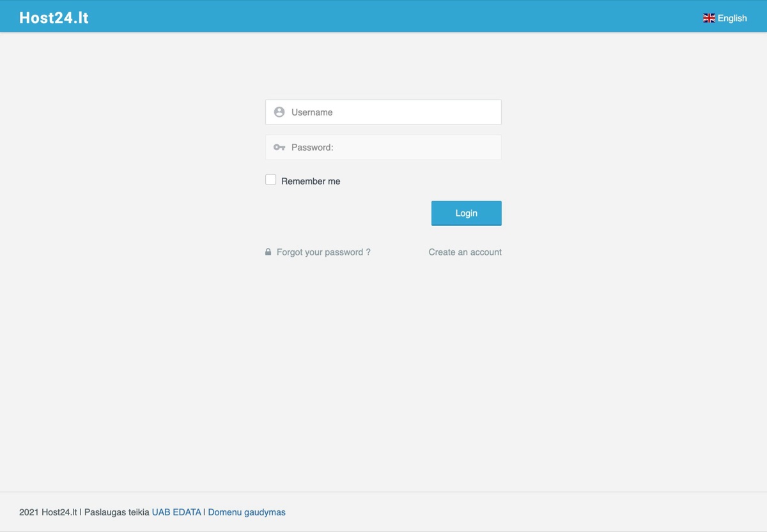Follow the Create an account link

pos(465,252)
